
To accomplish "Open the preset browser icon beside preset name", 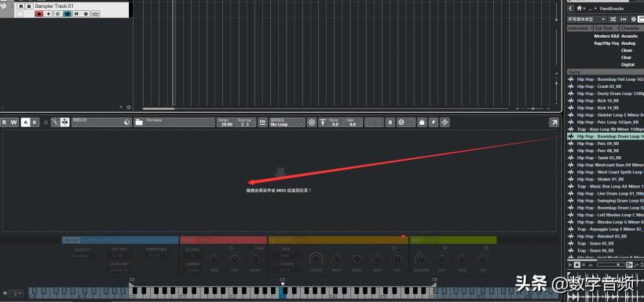I will (x=127, y=122).
